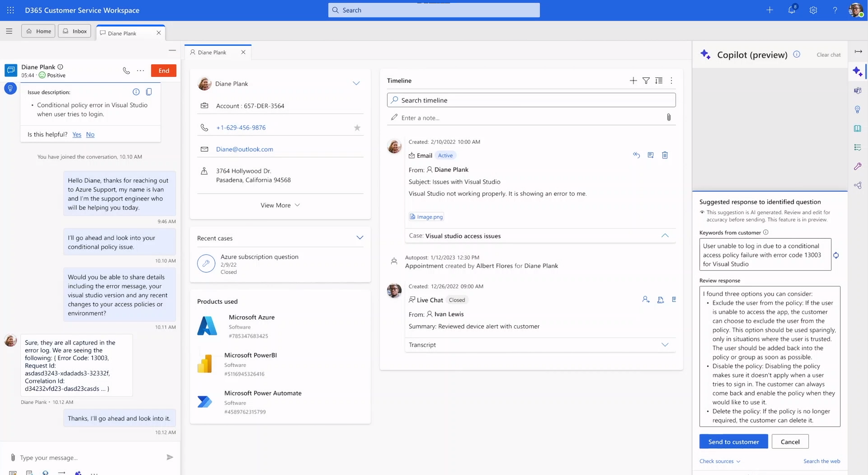
Task: Click the delete icon on the email entry
Action: tap(664, 155)
